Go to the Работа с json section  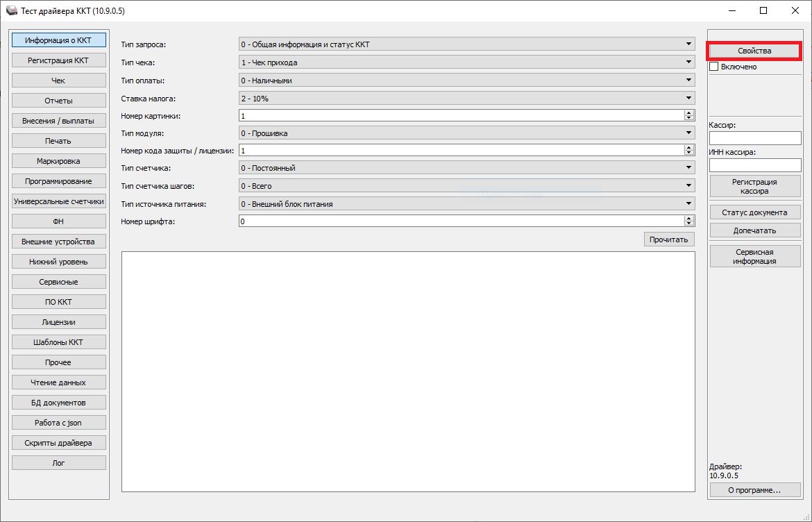[58, 423]
